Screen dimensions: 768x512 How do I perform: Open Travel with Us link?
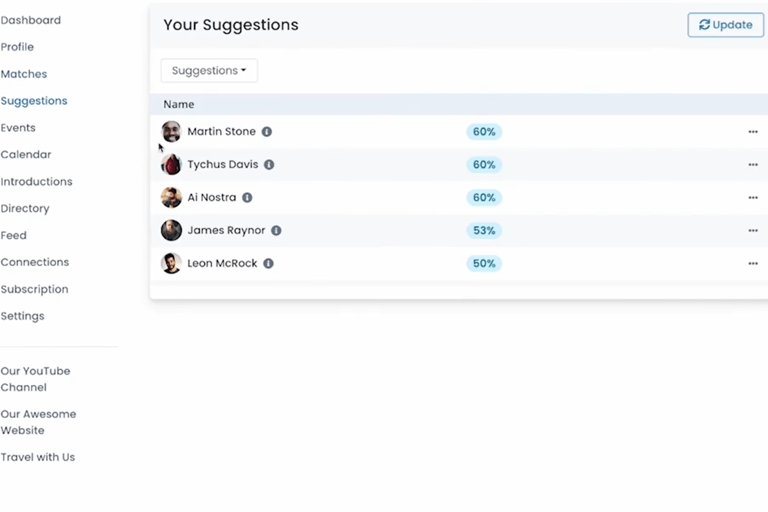38,457
